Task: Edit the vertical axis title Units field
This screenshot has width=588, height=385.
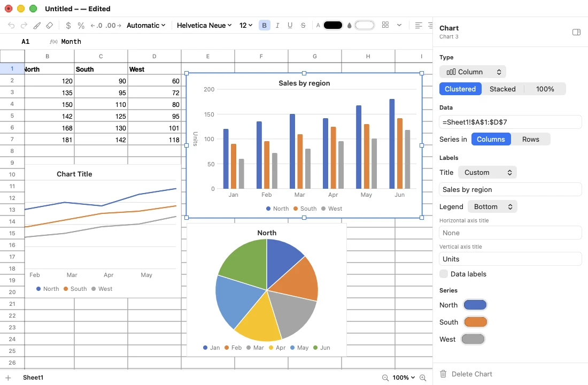Action: click(510, 259)
